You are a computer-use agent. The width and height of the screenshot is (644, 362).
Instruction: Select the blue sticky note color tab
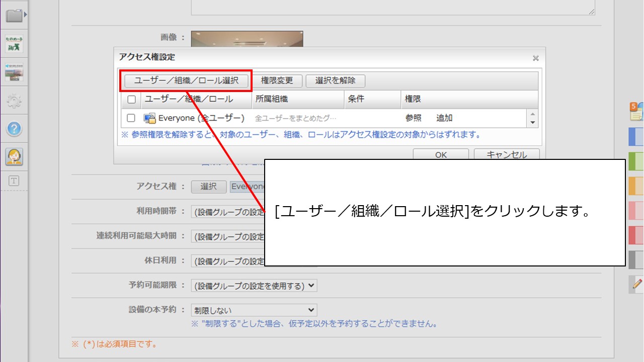tap(636, 137)
